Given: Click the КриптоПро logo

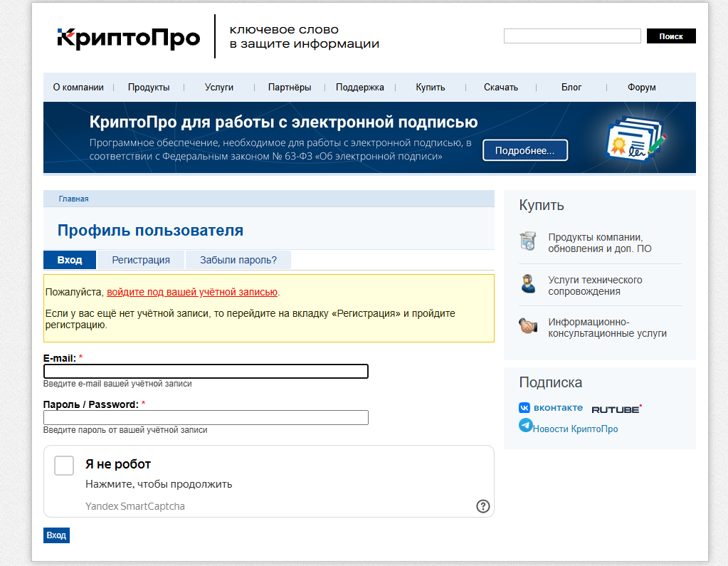Looking at the screenshot, I should [x=129, y=38].
